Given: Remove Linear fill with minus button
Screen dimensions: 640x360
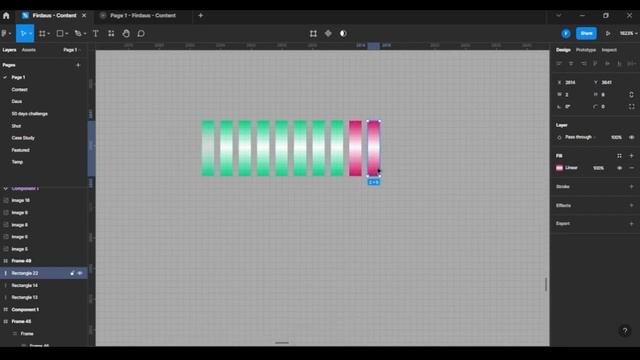Looking at the screenshot, I should [631, 168].
